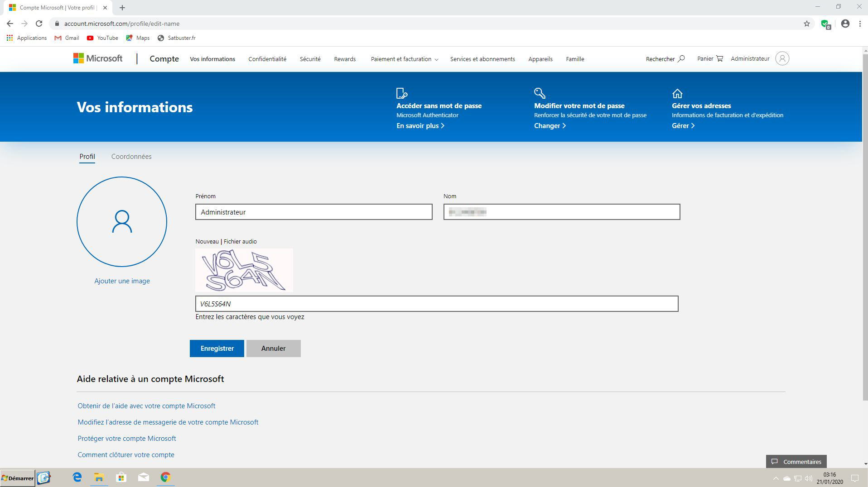Click the Annuler button
Image resolution: width=868 pixels, height=487 pixels.
274,349
